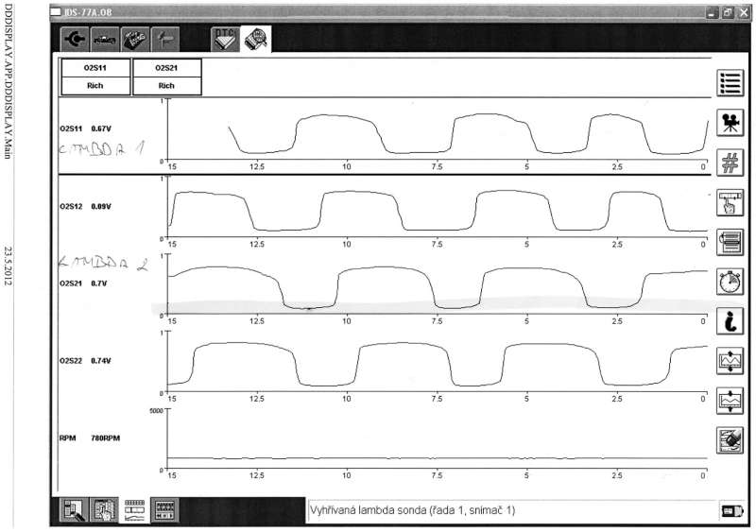The image size is (756, 532).
Task: Select the O2S21 Rich status box
Action: [166, 77]
